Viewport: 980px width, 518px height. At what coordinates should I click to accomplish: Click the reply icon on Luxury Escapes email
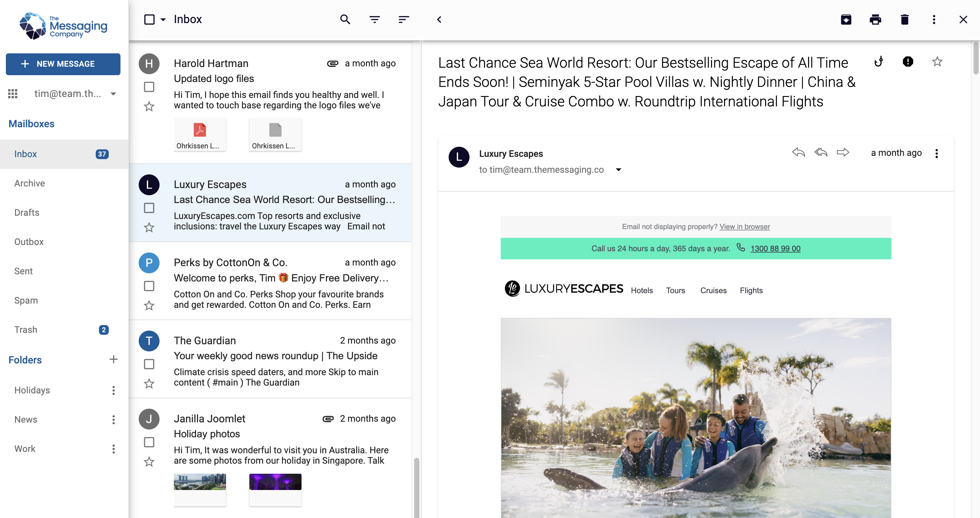799,153
